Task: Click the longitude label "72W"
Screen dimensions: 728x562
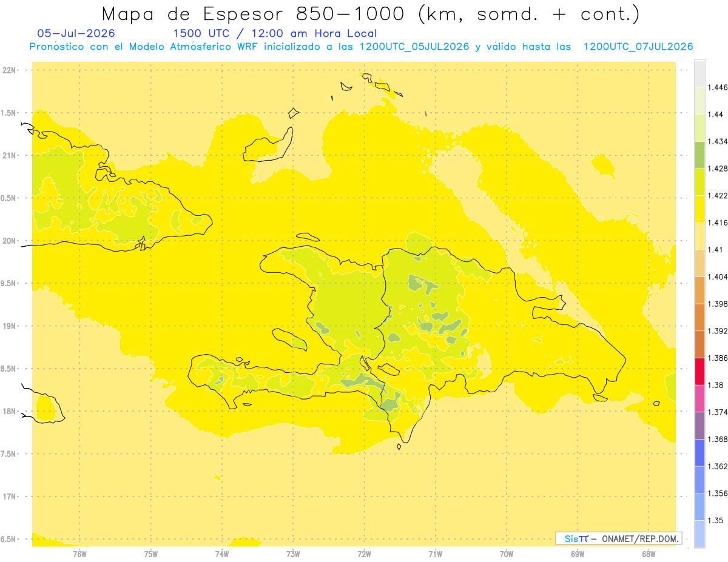Action: (x=364, y=554)
